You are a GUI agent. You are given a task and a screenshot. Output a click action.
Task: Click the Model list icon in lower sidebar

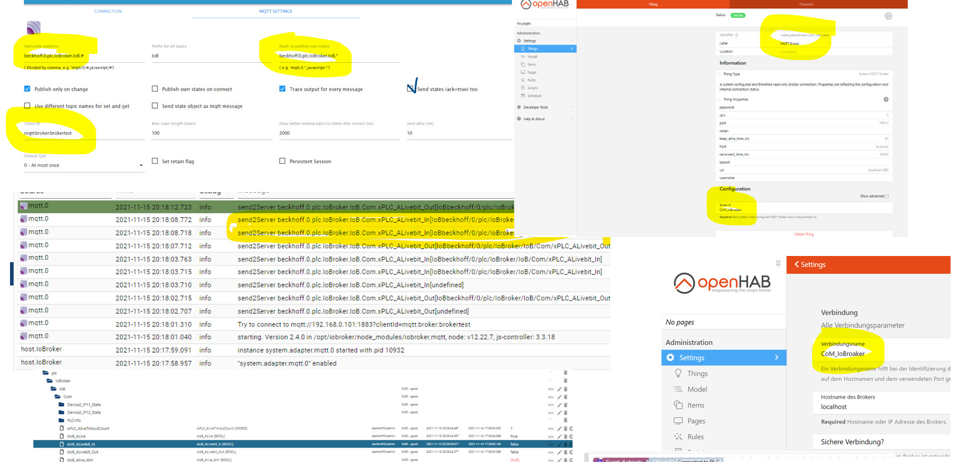point(678,389)
